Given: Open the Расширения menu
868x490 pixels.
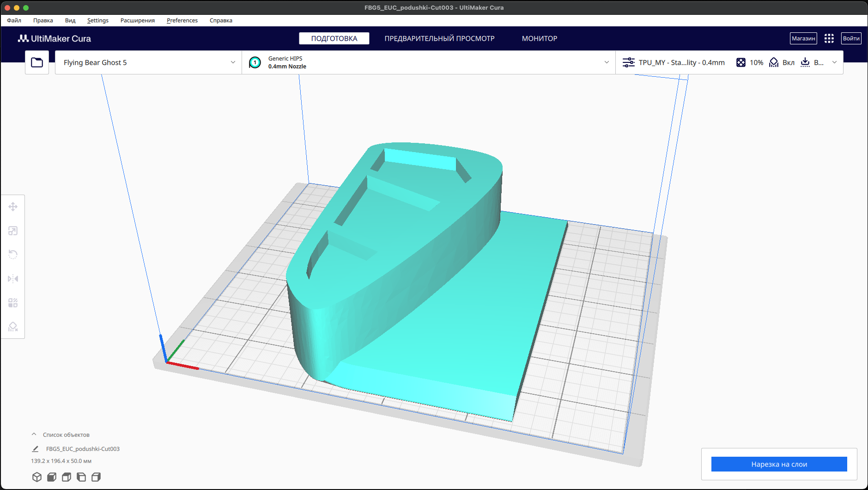Looking at the screenshot, I should coord(137,20).
